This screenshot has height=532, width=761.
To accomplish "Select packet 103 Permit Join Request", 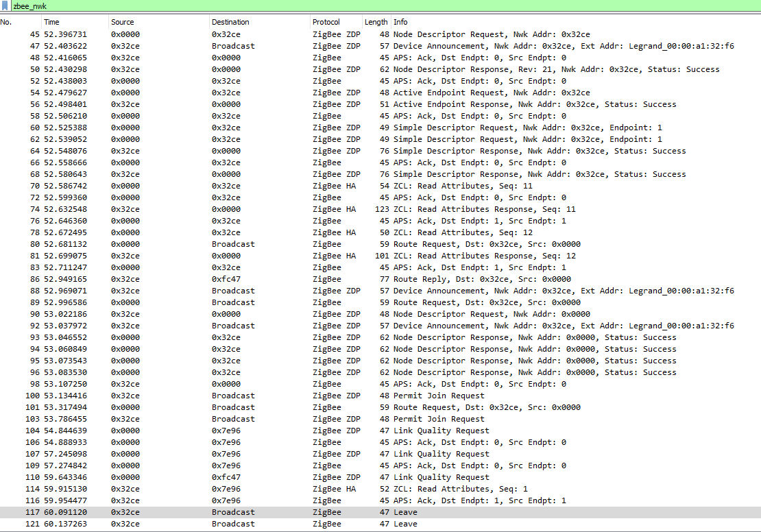I will click(380, 419).
